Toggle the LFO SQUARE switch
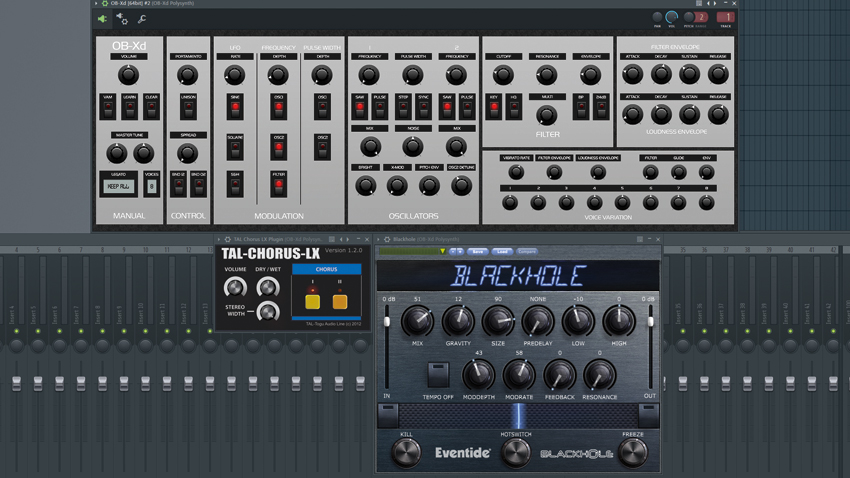The image size is (850, 478). click(235, 147)
